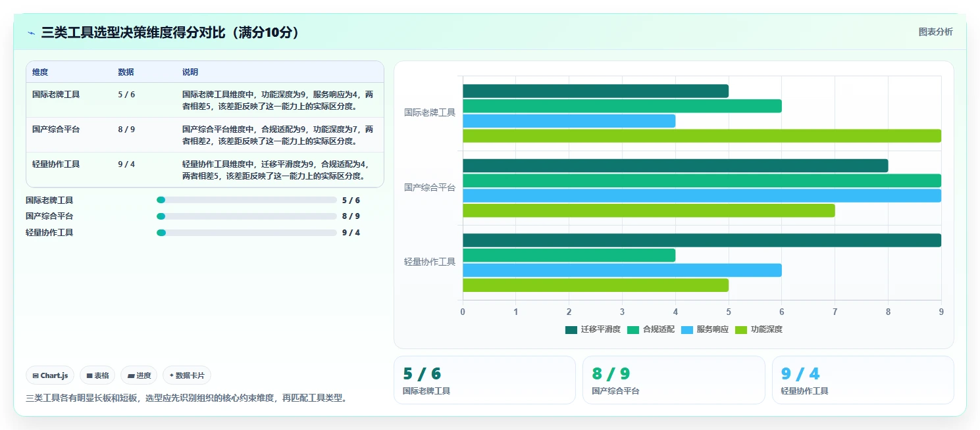
Task: Toggle 合规适配 legend swatch
Action: 632,329
